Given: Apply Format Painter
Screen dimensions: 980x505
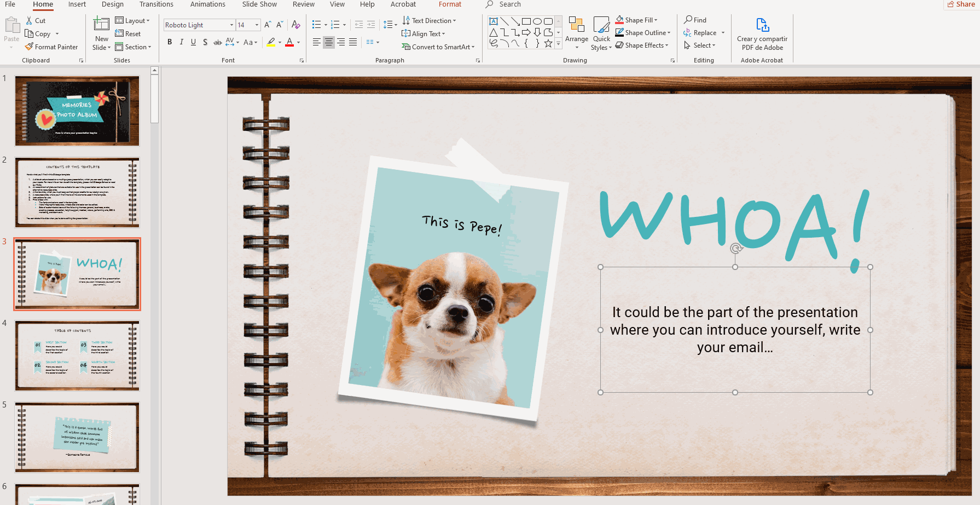Looking at the screenshot, I should click(52, 47).
